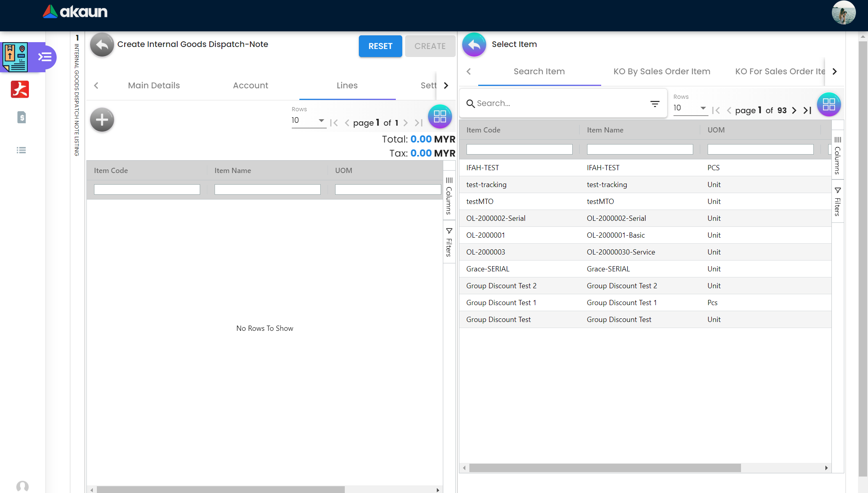Screen dimensions: 868x493
Task: Open the purple sidebar menu toggle icon
Action: coord(45,57)
